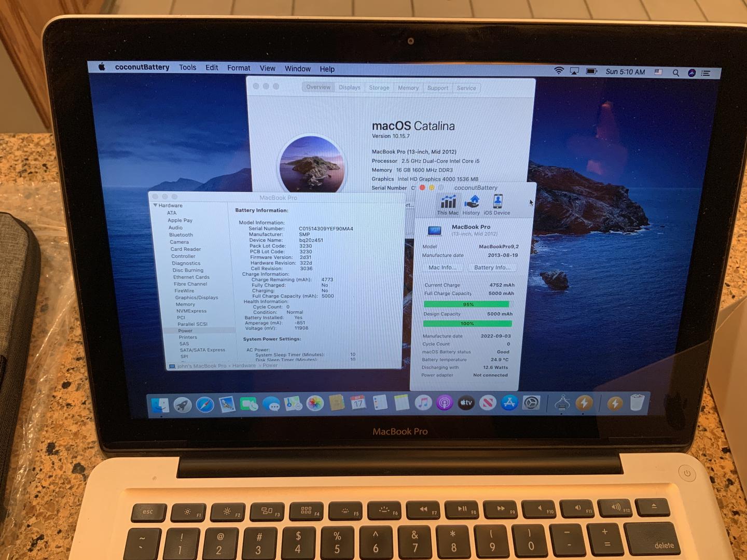This screenshot has height=560, width=747.
Task: Select Graphics/Displays in the Hardware list
Action: 197,298
